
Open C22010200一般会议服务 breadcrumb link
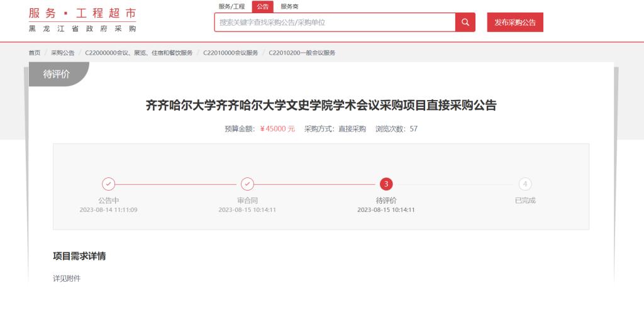coord(302,53)
